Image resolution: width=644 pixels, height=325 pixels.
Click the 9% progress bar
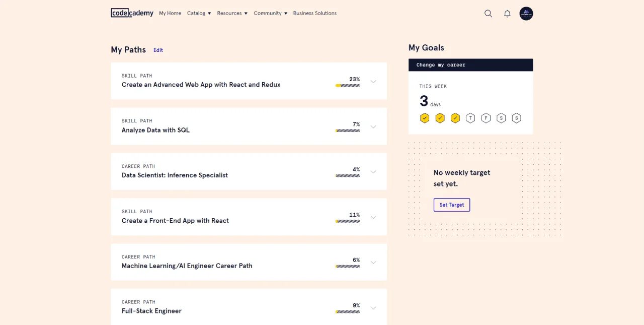pos(348,312)
